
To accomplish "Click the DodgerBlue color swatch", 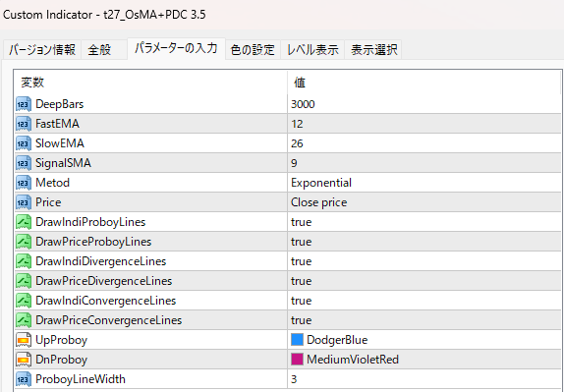I will coord(297,340).
